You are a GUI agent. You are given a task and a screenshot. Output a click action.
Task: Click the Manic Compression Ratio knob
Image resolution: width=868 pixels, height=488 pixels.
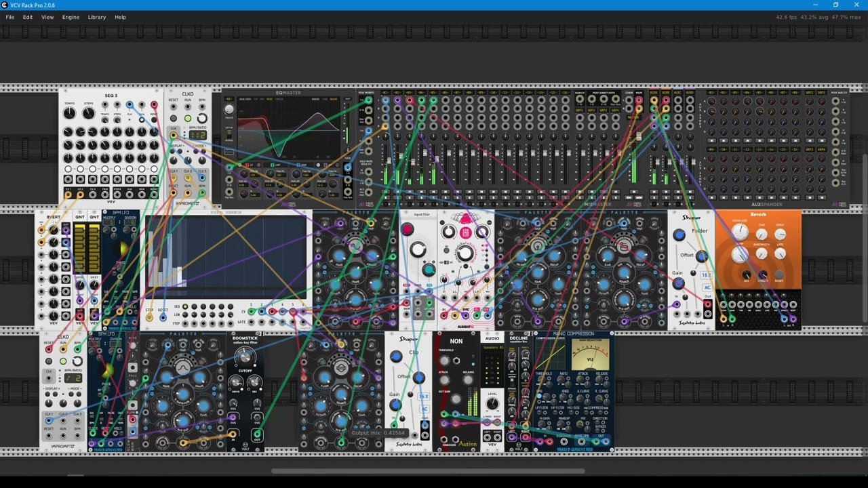[561, 379]
